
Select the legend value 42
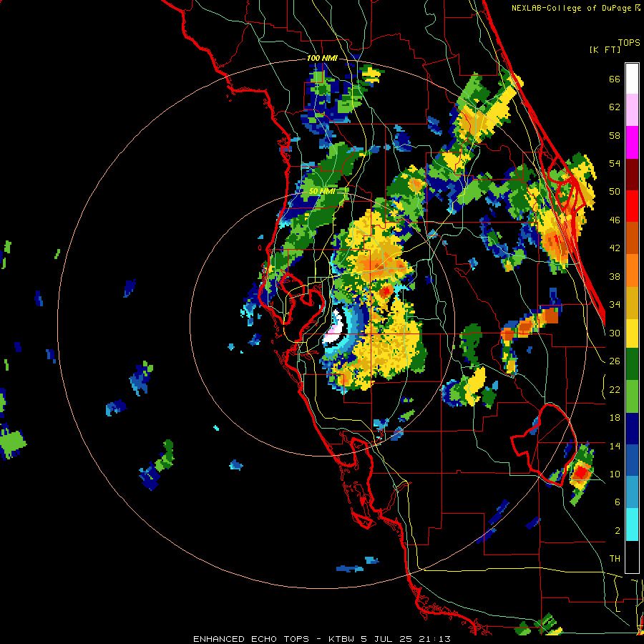tap(615, 248)
